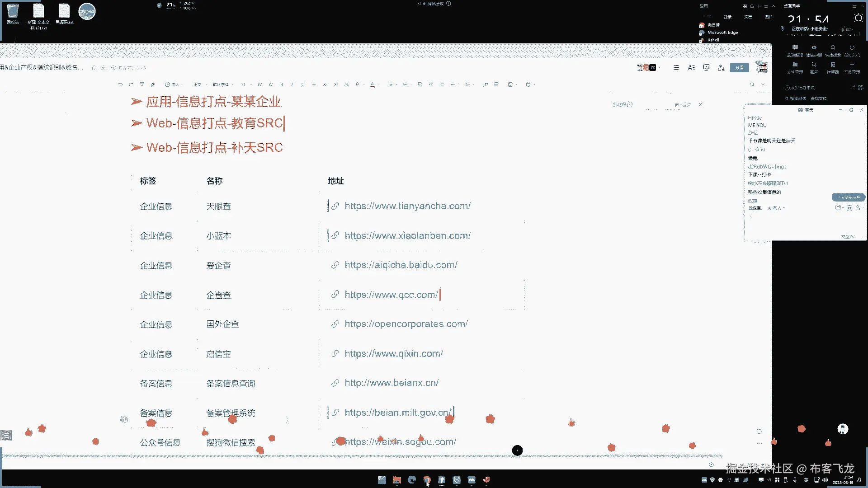Toggle bold formatting in toolbar

[x=281, y=84]
